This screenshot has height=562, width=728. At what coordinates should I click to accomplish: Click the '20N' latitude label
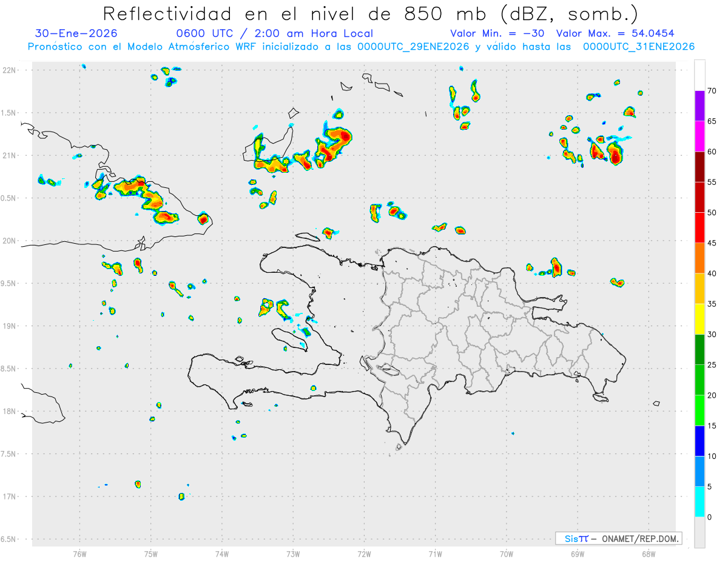coord(10,241)
